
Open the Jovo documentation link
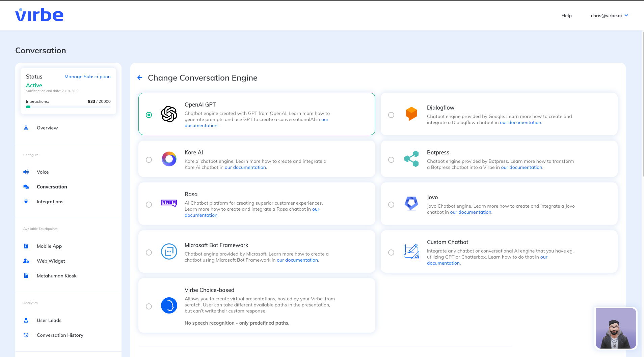471,212
